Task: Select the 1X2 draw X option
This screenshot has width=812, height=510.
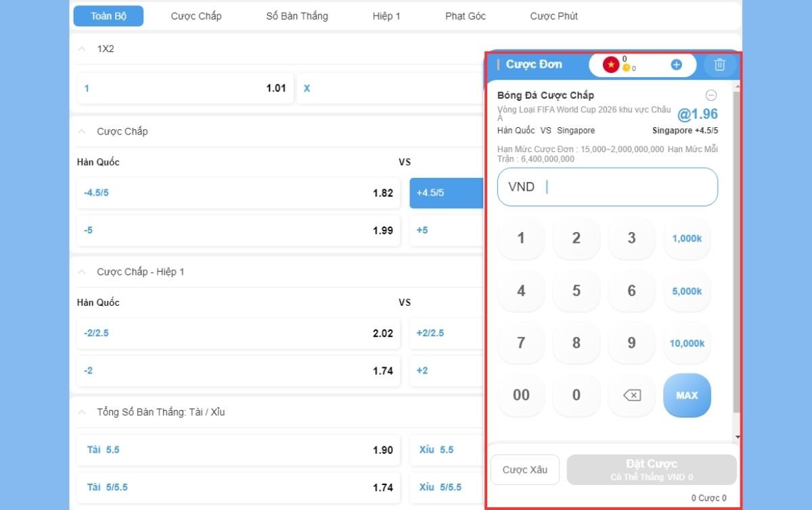Action: point(391,88)
